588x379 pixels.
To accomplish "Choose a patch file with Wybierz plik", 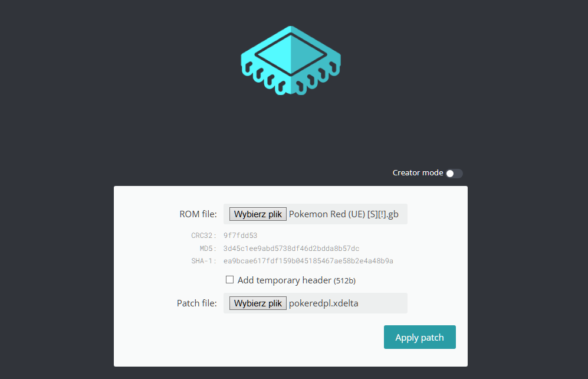I will [258, 303].
